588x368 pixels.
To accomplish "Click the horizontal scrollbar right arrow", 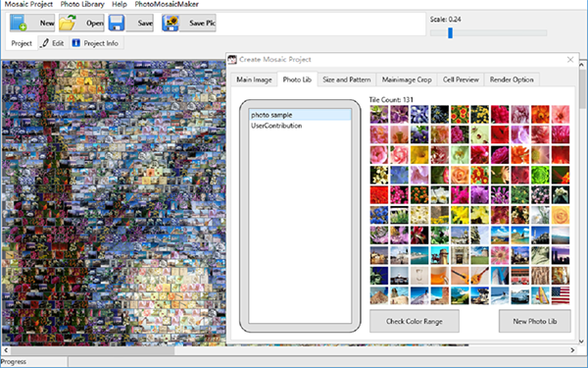I will tap(572, 350).
